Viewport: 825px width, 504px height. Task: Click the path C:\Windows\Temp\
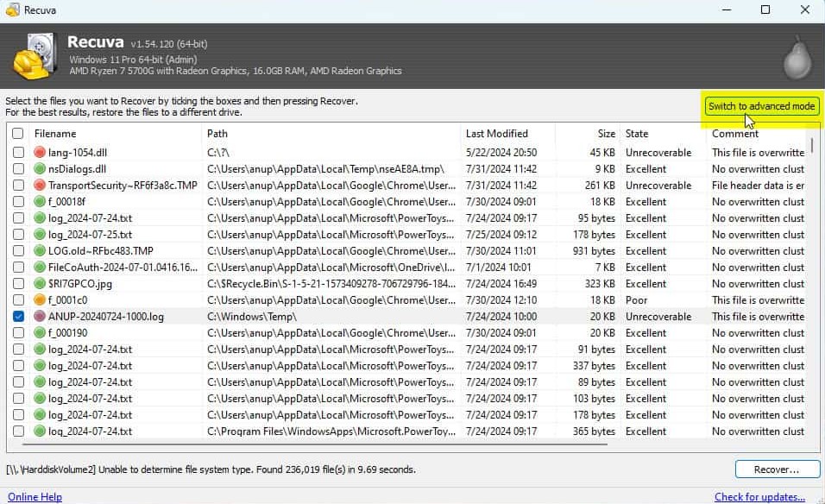(x=252, y=316)
